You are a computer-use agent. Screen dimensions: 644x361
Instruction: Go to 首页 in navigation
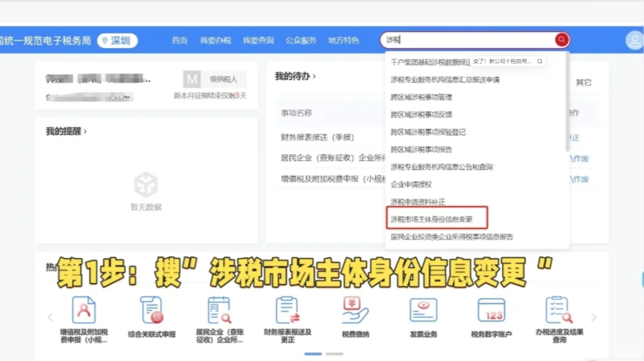coord(179,41)
